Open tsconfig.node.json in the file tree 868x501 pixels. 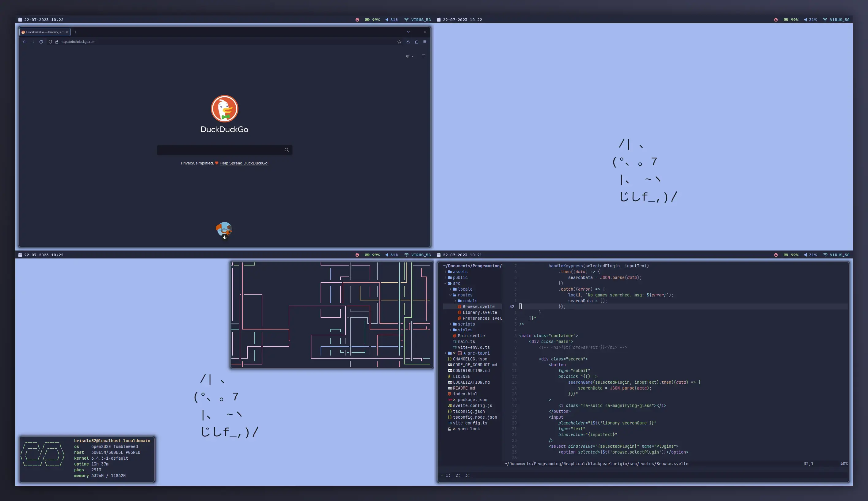coord(475,417)
